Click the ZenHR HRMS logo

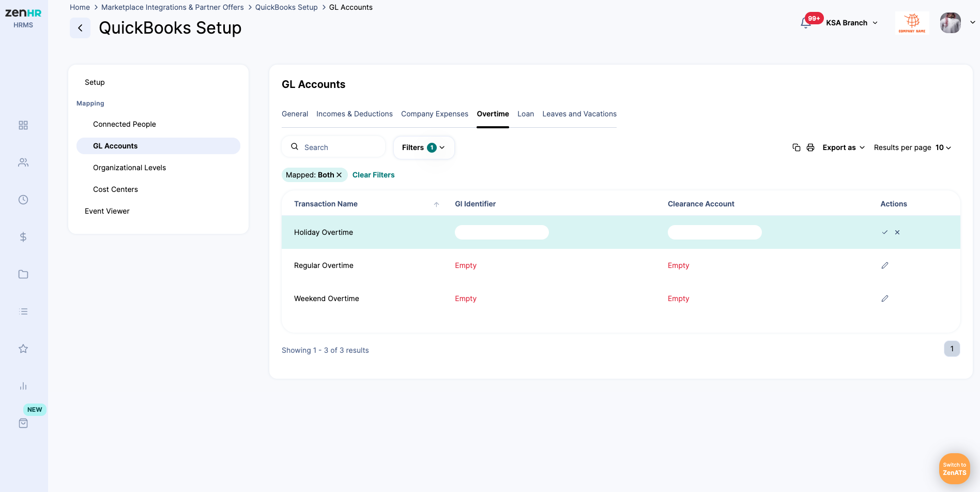coord(23,18)
